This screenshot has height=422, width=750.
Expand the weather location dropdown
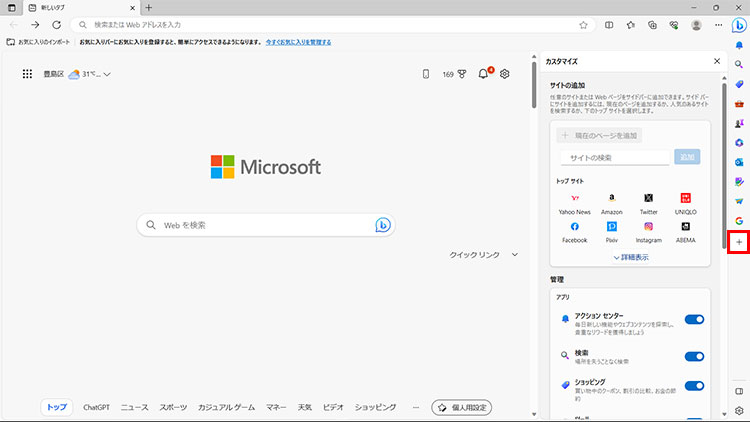[x=107, y=74]
